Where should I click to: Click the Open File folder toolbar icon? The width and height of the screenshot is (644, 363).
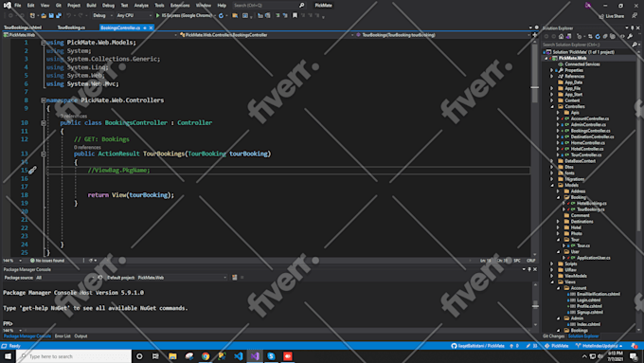44,15
